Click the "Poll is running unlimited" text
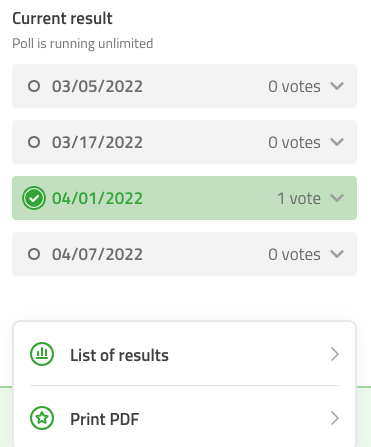Image resolution: width=371 pixels, height=447 pixels. [x=83, y=44]
